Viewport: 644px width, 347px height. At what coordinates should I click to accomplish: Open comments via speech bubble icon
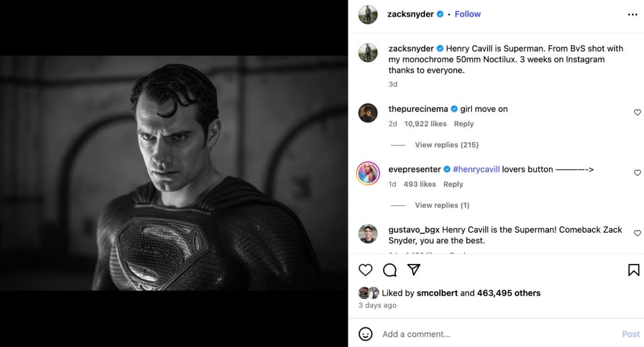tap(390, 270)
